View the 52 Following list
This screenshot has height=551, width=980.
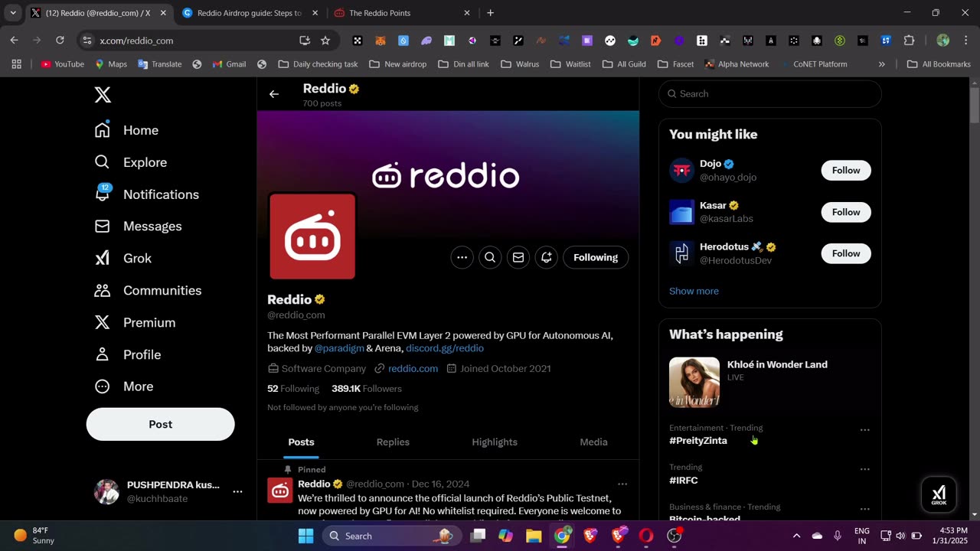pyautogui.click(x=293, y=389)
